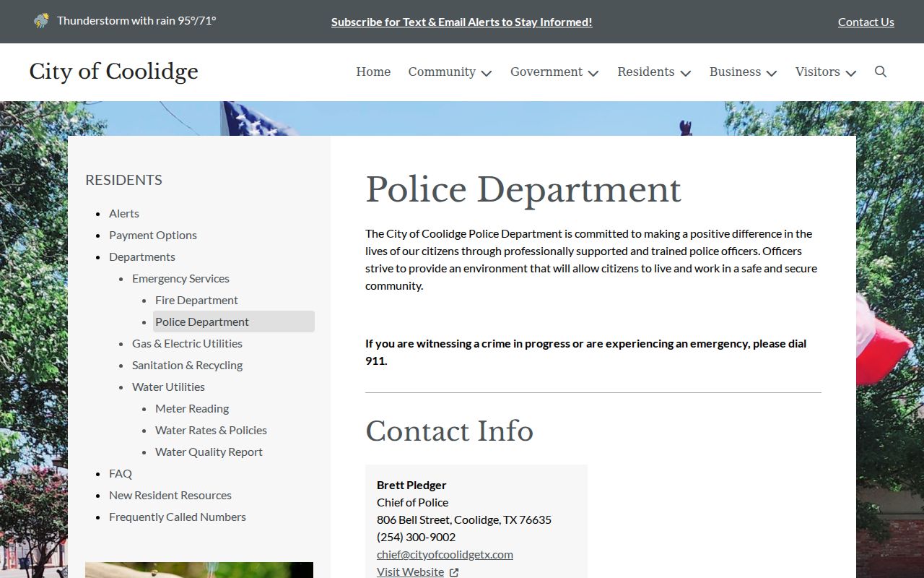924x578 pixels.
Task: Open the site search magnifier icon
Action: click(x=881, y=72)
